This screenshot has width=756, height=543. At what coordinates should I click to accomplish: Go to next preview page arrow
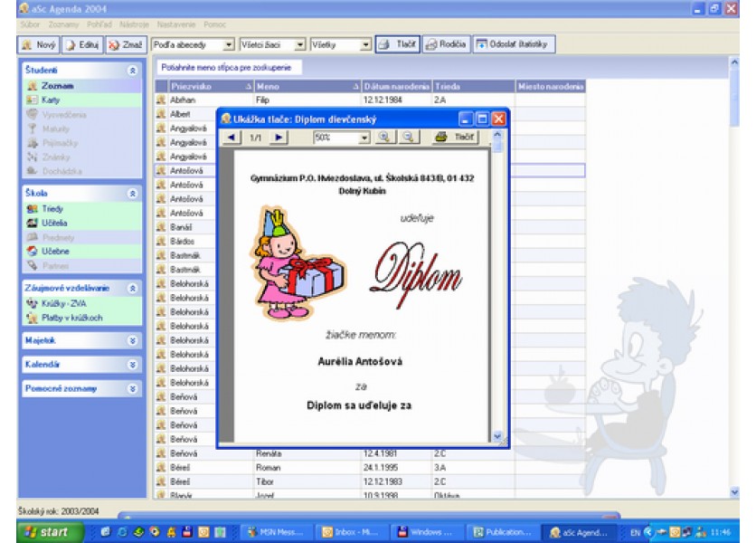click(x=279, y=138)
